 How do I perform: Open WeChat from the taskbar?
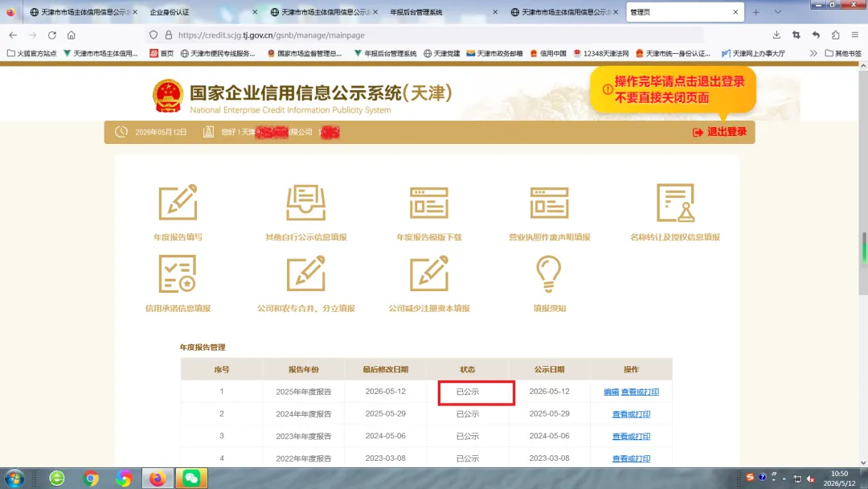(191, 478)
